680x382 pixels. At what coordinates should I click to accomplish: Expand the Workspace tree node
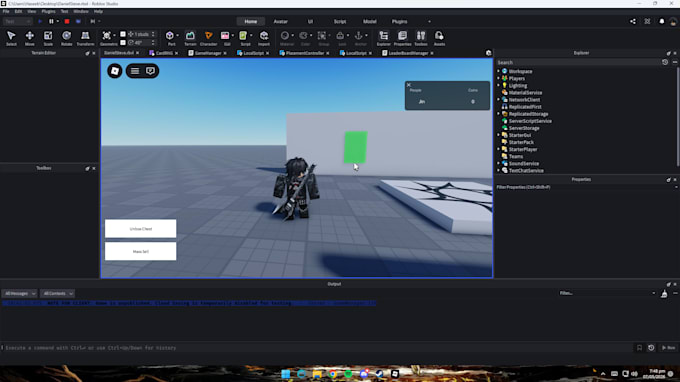(498, 71)
